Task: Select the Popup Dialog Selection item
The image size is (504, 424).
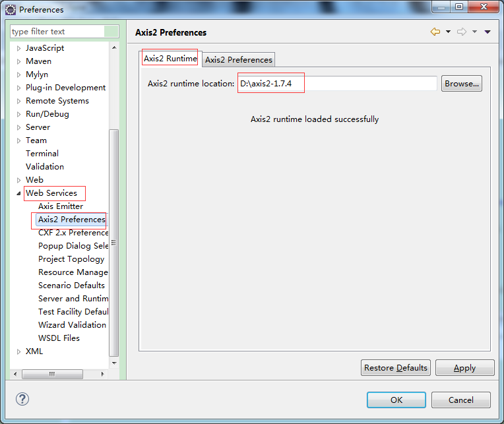Action: (x=73, y=246)
